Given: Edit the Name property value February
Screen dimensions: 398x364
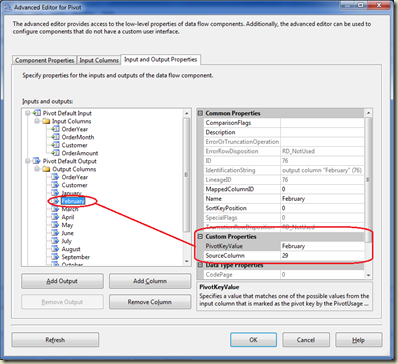Looking at the screenshot, I should point(322,199).
